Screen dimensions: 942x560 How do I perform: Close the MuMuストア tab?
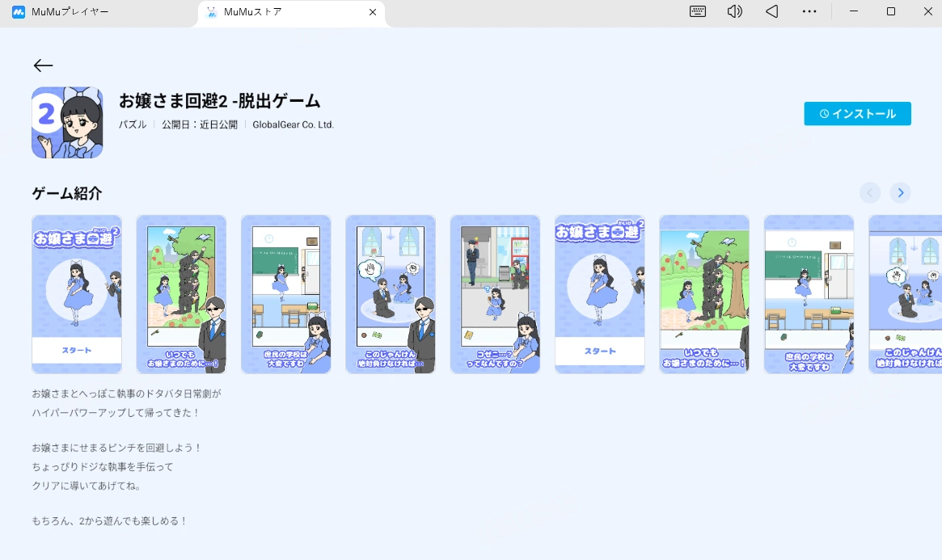click(373, 12)
